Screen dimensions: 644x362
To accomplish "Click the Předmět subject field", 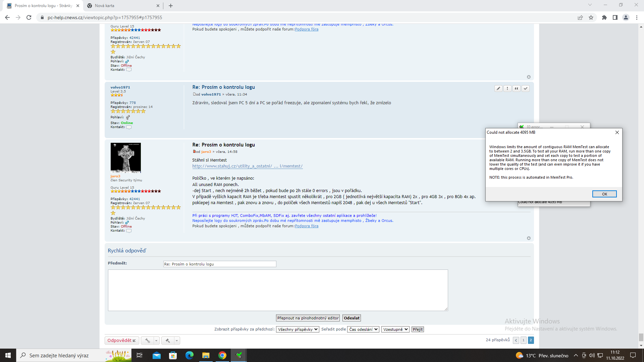I will (220, 264).
